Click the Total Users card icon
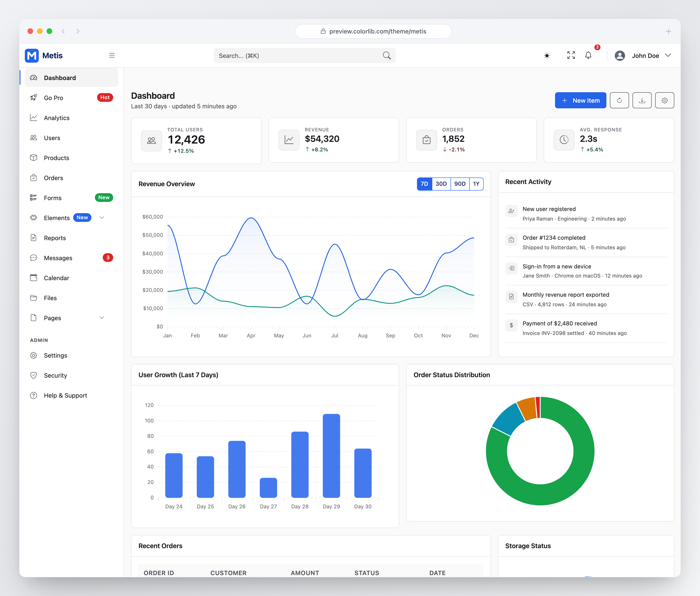The image size is (700, 596). tap(151, 141)
